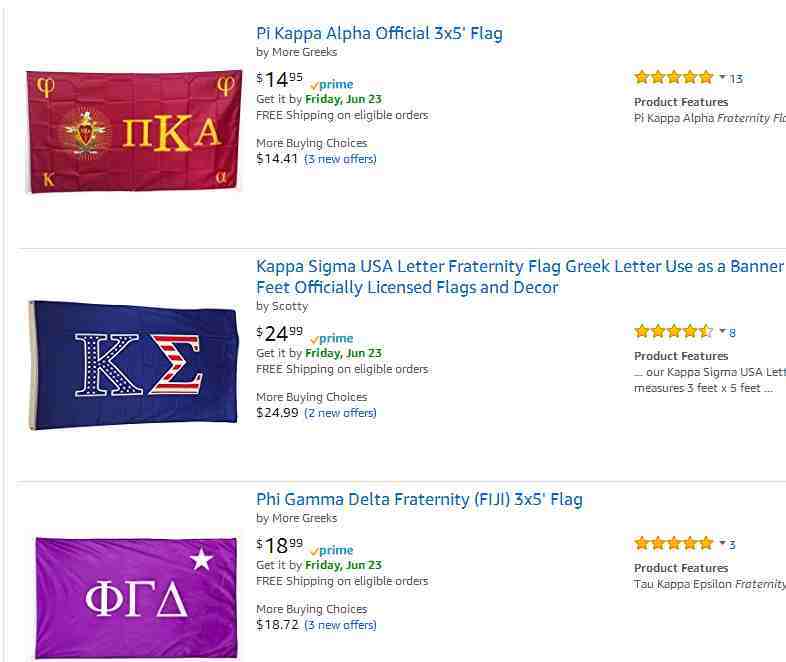Open the Phi Gamma Delta Fraternity (FIJI) title link
This screenshot has height=662, width=786.
[x=420, y=500]
